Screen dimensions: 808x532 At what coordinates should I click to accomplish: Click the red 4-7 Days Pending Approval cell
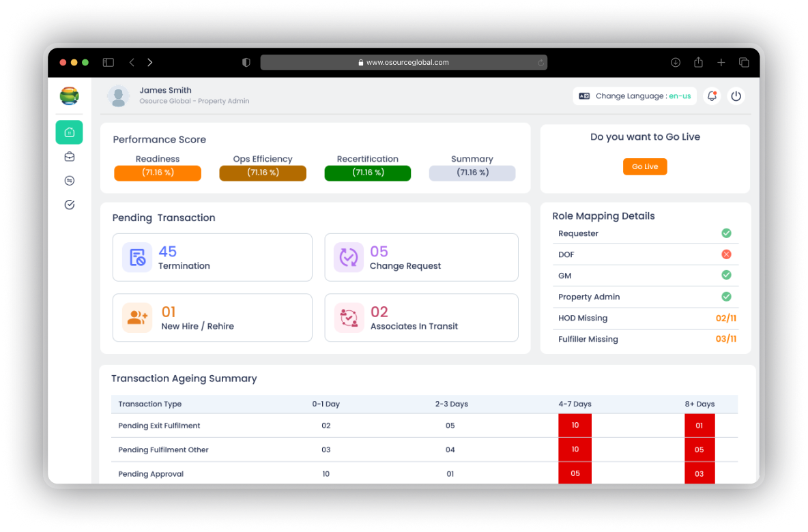[x=575, y=473]
